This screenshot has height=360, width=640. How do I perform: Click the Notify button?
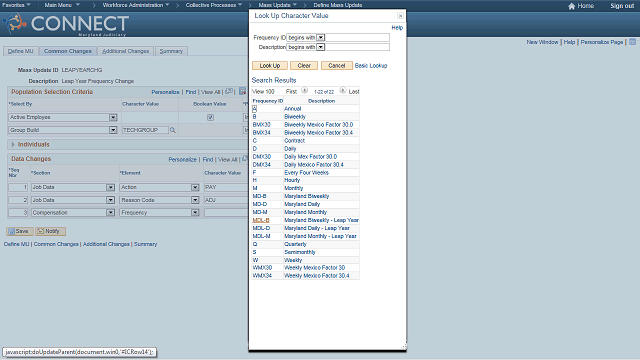point(50,231)
